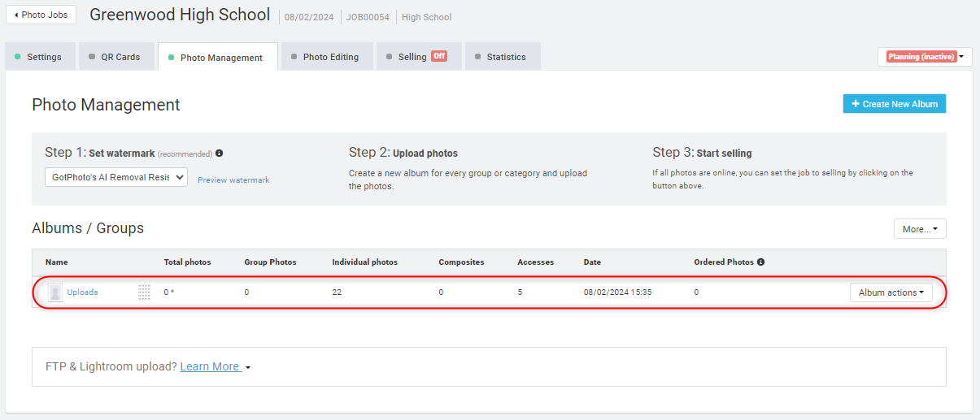Screen dimensions: 980x420
Task: Click the watermark info icon
Action: 220,153
